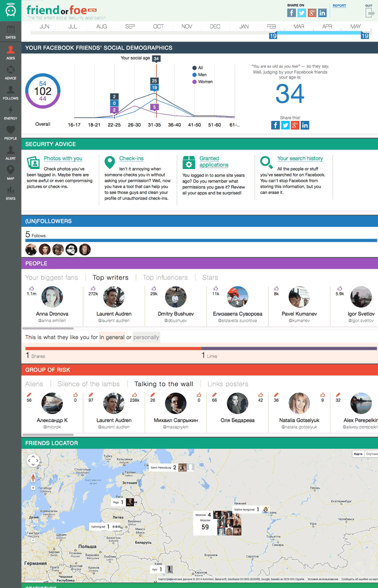Open the Dates section in sidebar
The width and height of the screenshot is (378, 588).
click(10, 32)
